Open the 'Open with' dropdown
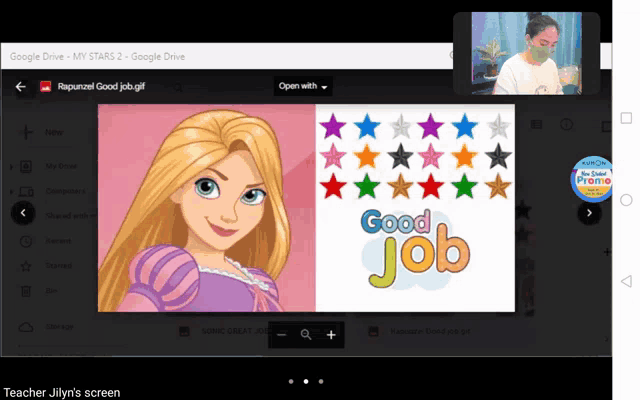The width and height of the screenshot is (640, 400). point(303,86)
